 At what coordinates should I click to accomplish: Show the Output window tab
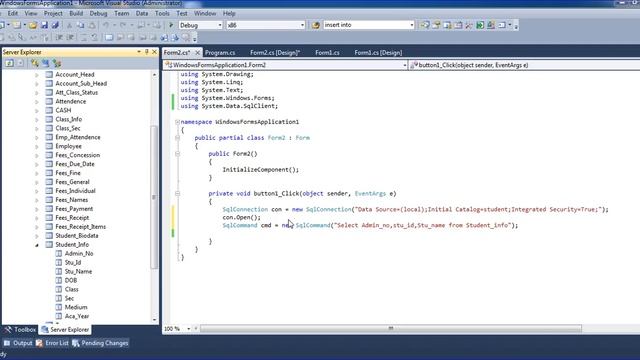[x=18, y=343]
